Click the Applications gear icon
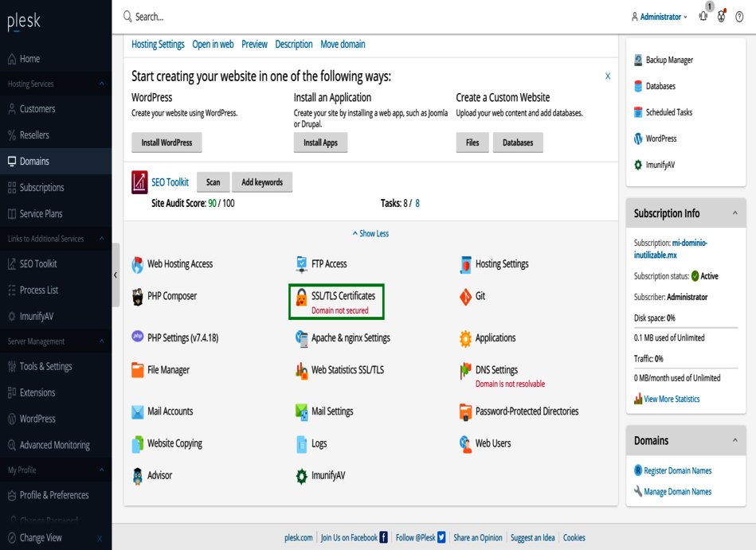This screenshot has width=756, height=550. (x=465, y=338)
